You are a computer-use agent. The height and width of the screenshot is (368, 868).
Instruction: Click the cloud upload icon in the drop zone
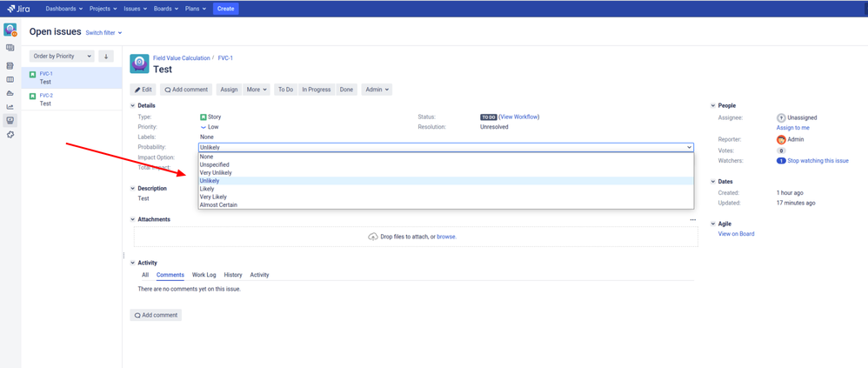point(373,237)
